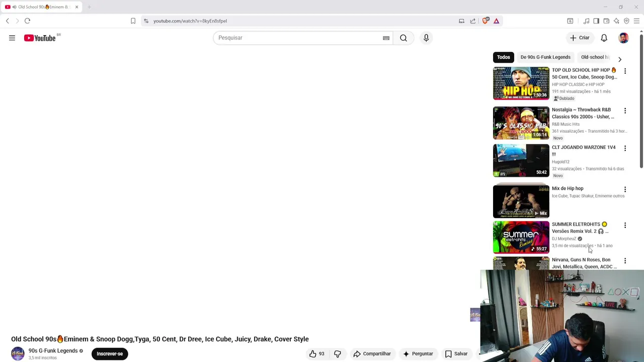This screenshot has height=362, width=644.
Task: Like the video with thumbs up
Action: [x=316, y=354]
